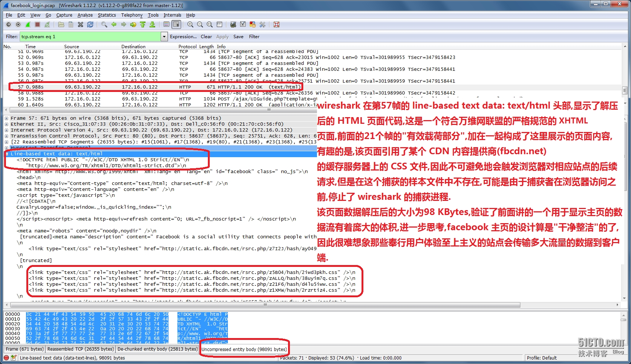
Task: Click packet details horizontal scrollbar
Action: click(x=265, y=305)
